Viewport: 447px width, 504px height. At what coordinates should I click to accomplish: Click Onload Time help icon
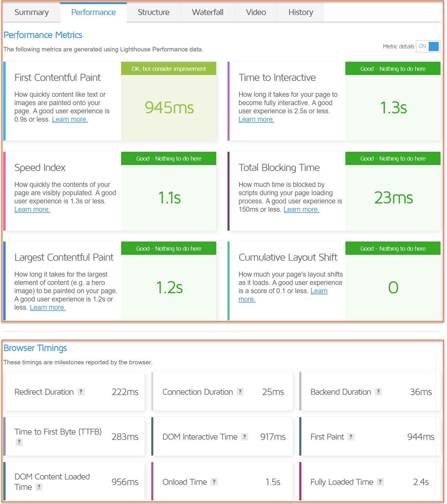point(214,482)
